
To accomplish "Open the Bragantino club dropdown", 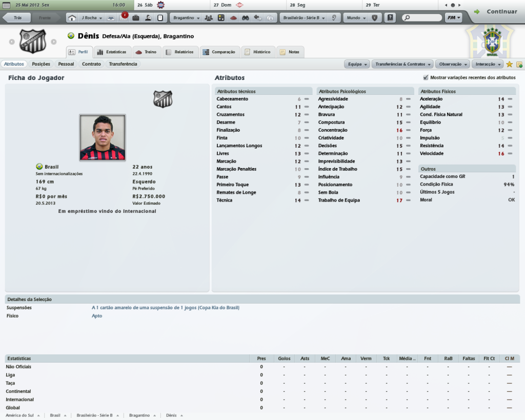I will point(186,18).
